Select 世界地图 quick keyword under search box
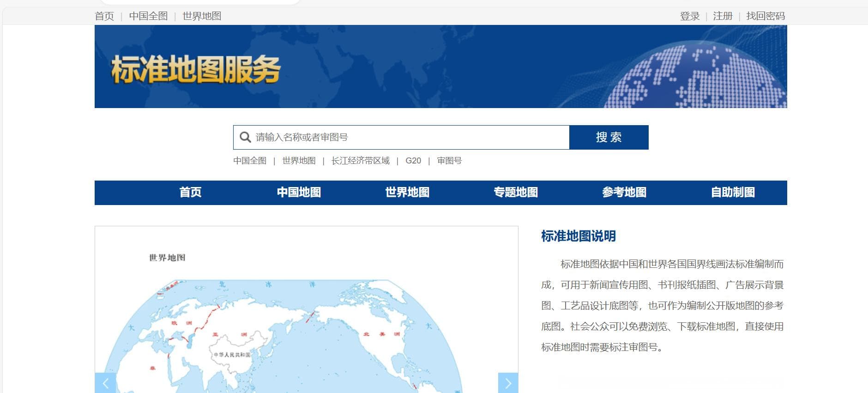The image size is (868, 393). point(299,161)
